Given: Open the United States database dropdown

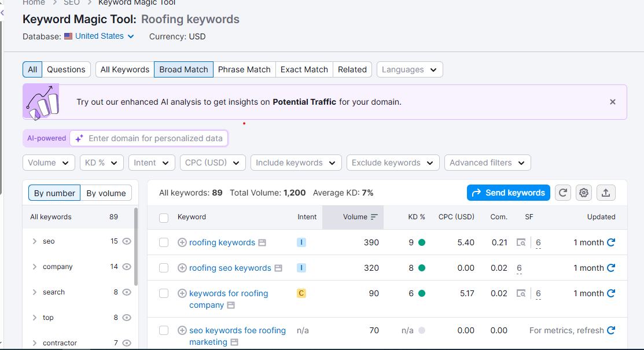Looking at the screenshot, I should coord(99,36).
